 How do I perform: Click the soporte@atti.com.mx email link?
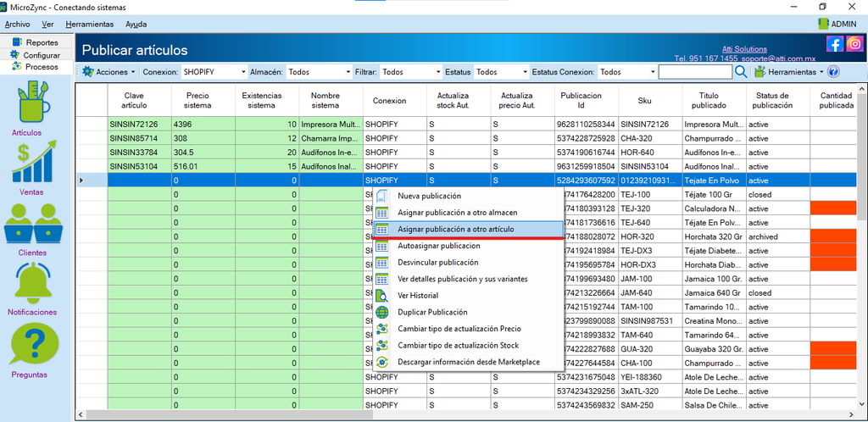coord(778,58)
